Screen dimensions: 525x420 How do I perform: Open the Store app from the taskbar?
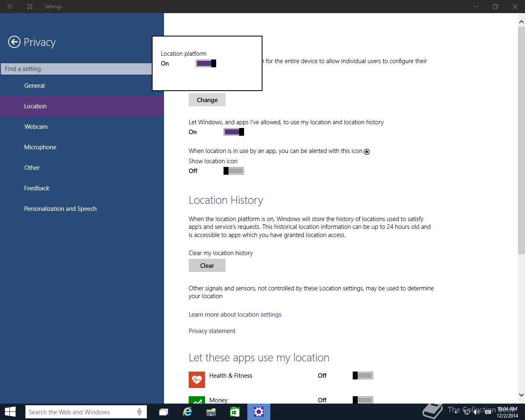pos(235,412)
